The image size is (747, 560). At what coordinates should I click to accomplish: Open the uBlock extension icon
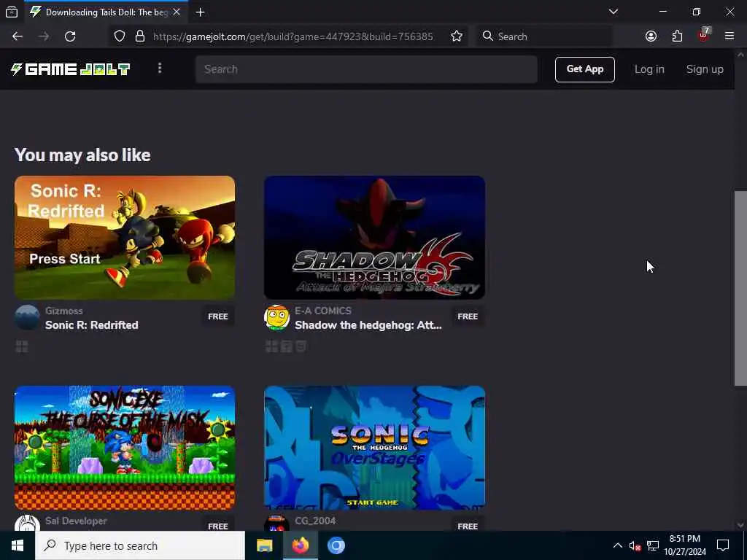(x=704, y=35)
